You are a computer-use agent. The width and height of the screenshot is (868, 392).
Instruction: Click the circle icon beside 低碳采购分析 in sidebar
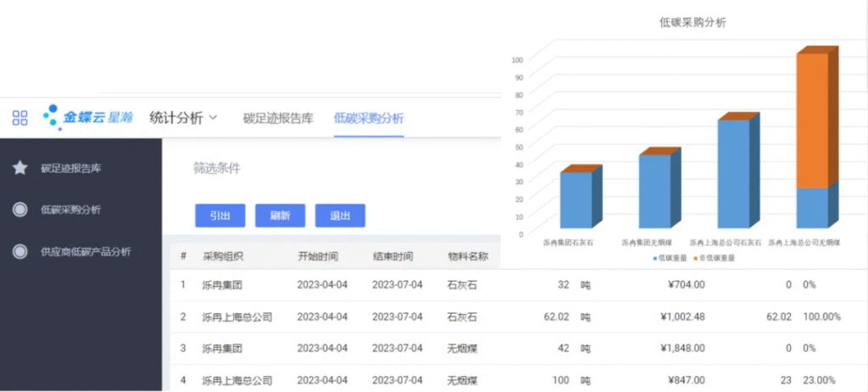pyautogui.click(x=19, y=210)
